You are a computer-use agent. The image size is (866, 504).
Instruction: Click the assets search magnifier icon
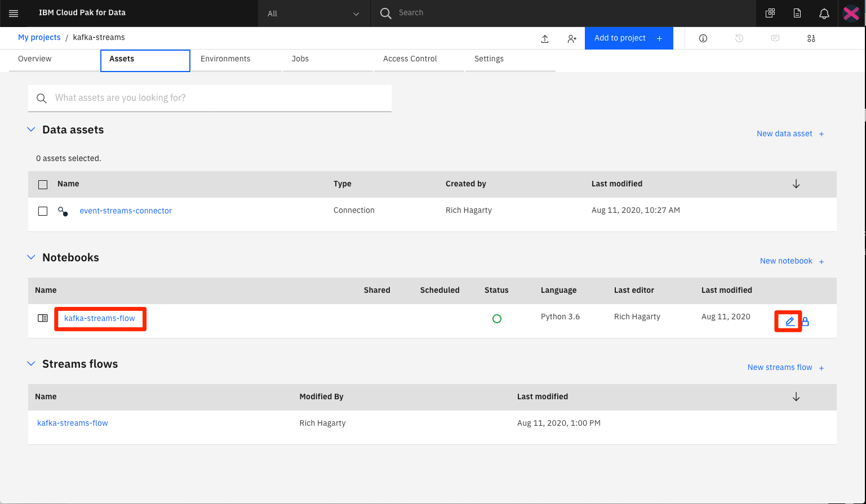click(x=41, y=98)
